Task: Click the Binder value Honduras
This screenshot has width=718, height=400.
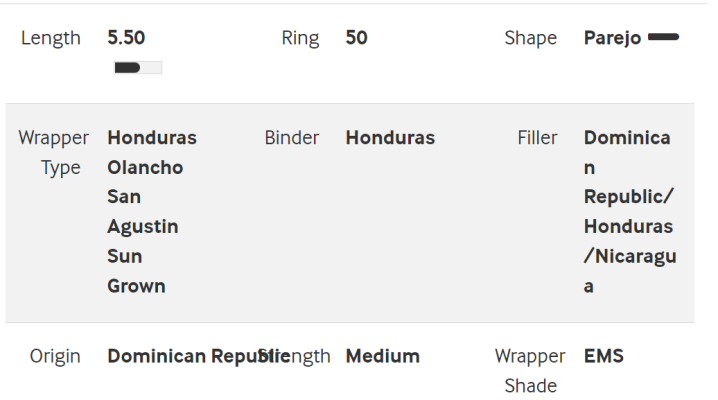Action: [x=390, y=138]
